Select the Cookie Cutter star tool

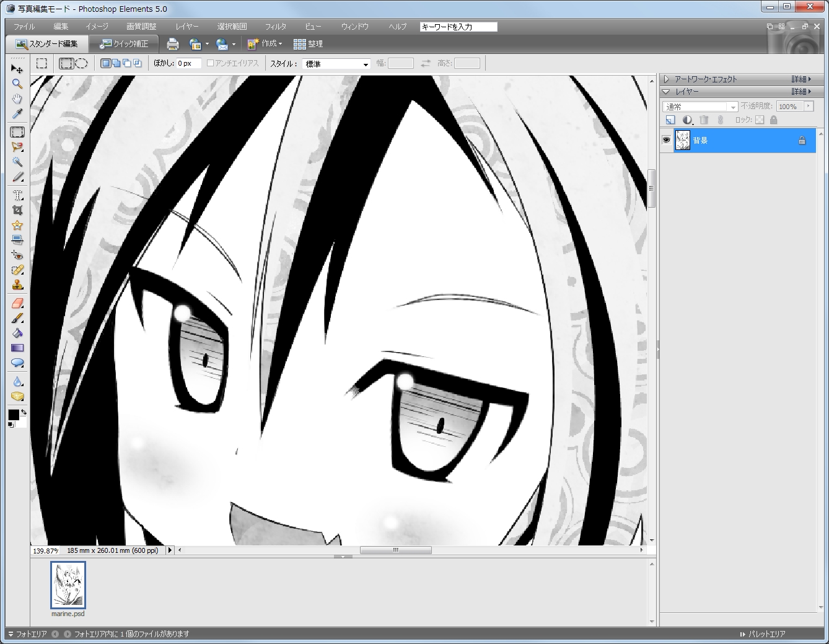coord(17,225)
